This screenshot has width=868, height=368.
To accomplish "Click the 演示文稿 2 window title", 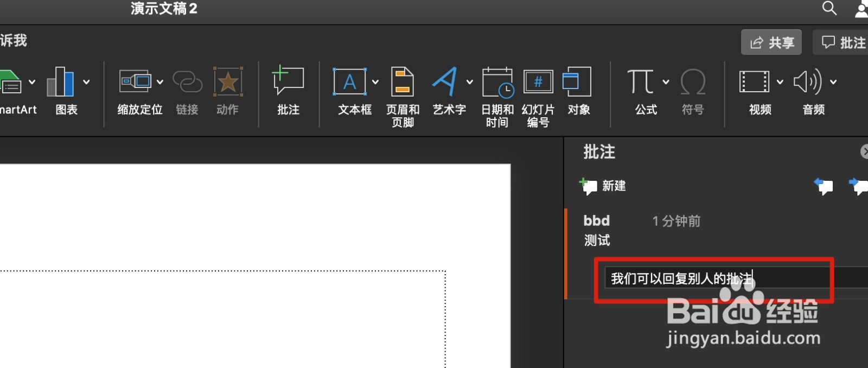I will click(x=164, y=8).
